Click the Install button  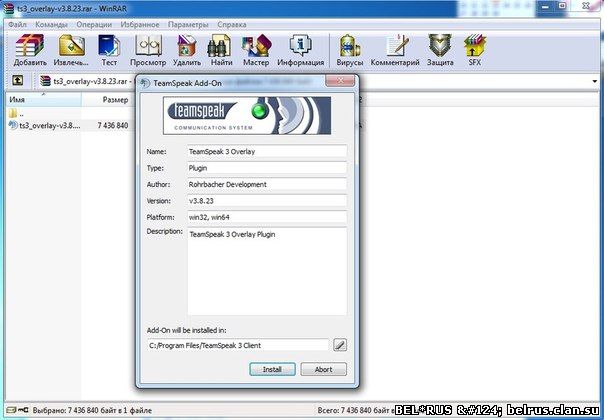[272, 369]
